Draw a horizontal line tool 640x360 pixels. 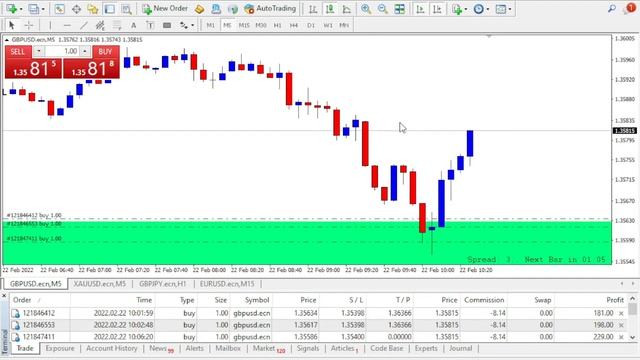(67, 25)
